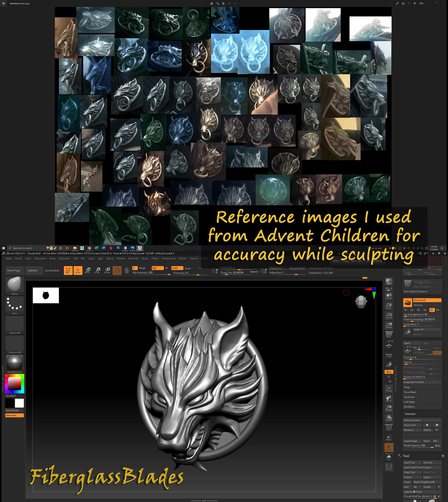Toggle the Zadd button
This screenshot has height=502, width=448.
[177, 268]
